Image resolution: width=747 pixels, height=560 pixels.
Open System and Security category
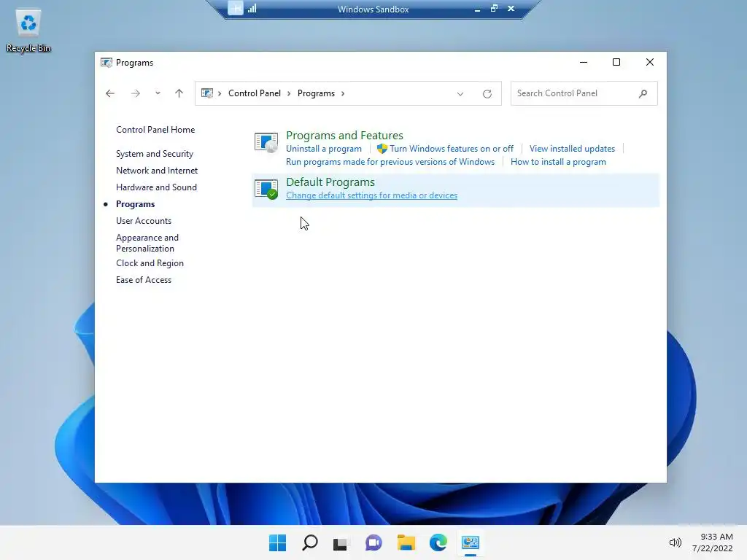pos(155,154)
